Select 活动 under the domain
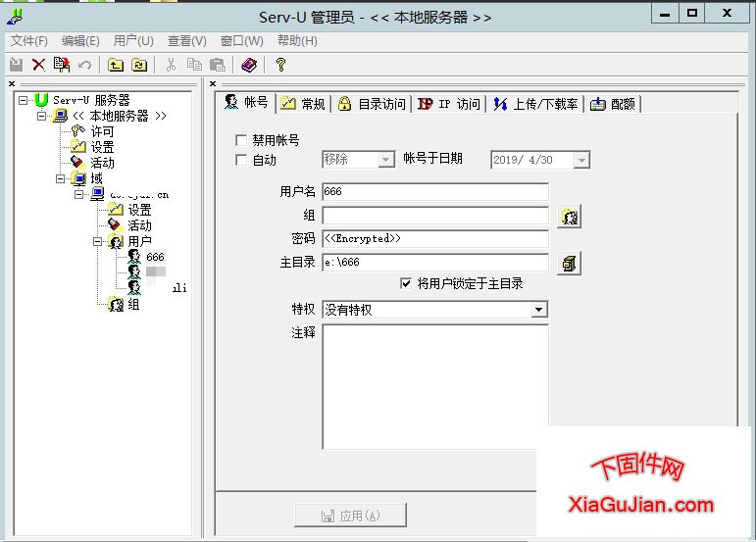The width and height of the screenshot is (756, 542). [140, 225]
